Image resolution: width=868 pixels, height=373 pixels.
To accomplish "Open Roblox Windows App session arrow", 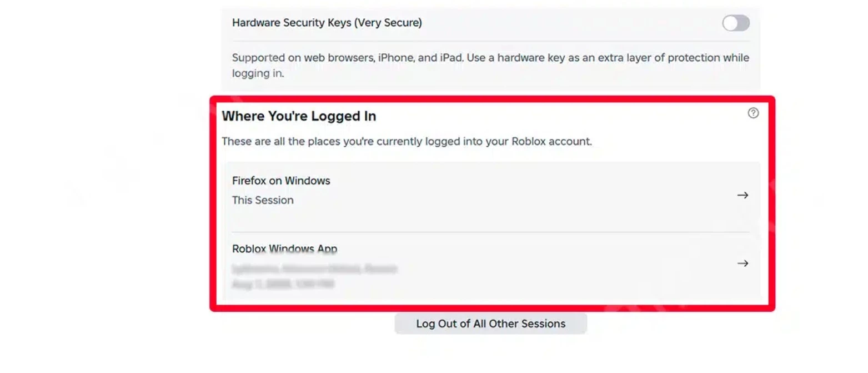I will pyautogui.click(x=742, y=263).
